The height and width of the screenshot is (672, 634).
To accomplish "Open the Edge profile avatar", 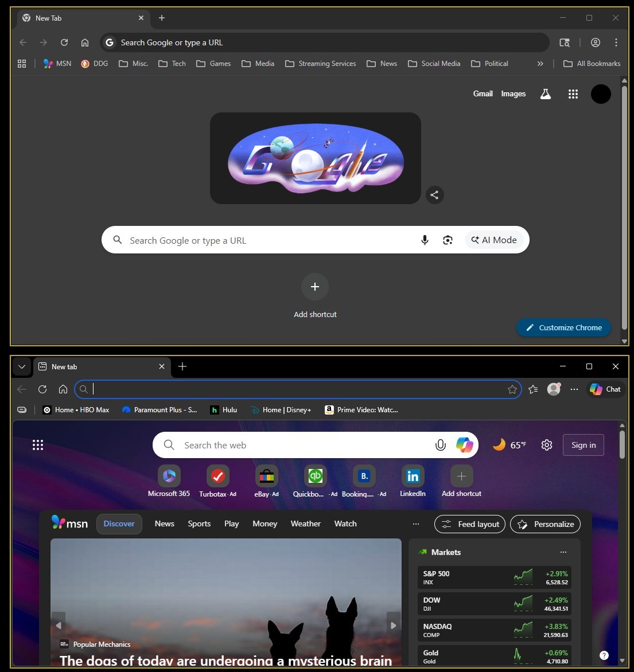I will (554, 389).
